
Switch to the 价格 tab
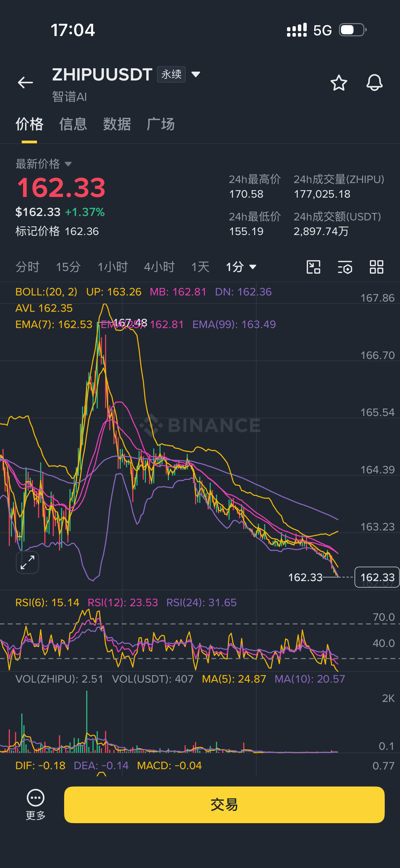[x=30, y=124]
